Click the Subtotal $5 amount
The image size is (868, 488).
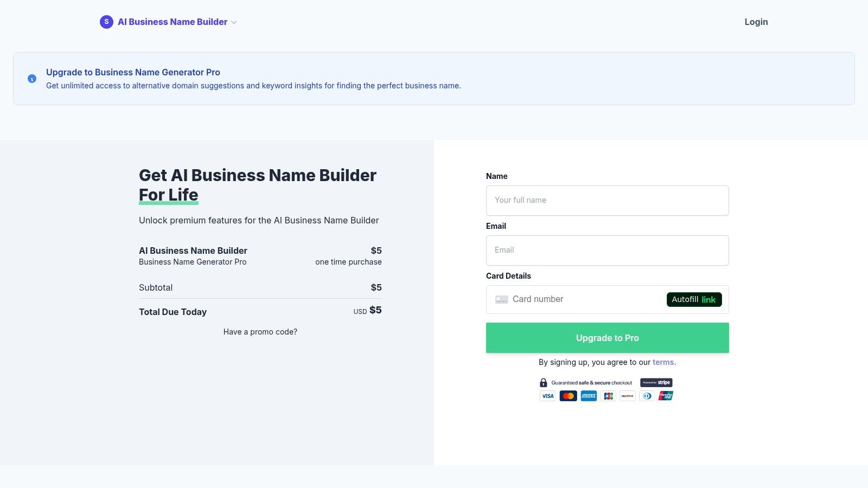(x=376, y=287)
